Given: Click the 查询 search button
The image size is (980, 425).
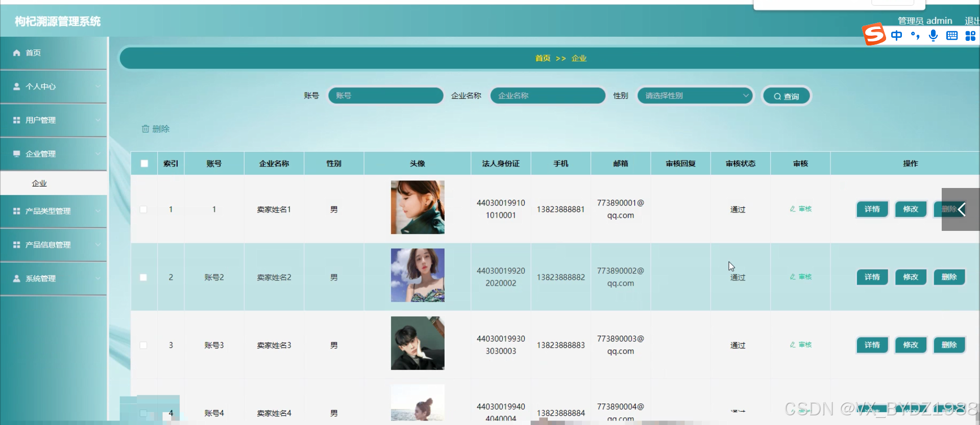Looking at the screenshot, I should click(x=787, y=96).
